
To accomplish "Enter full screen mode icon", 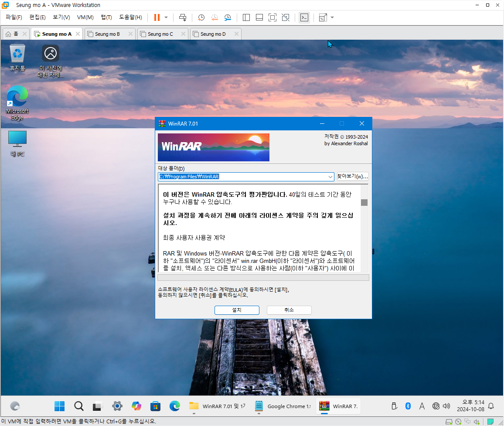I will point(272,17).
